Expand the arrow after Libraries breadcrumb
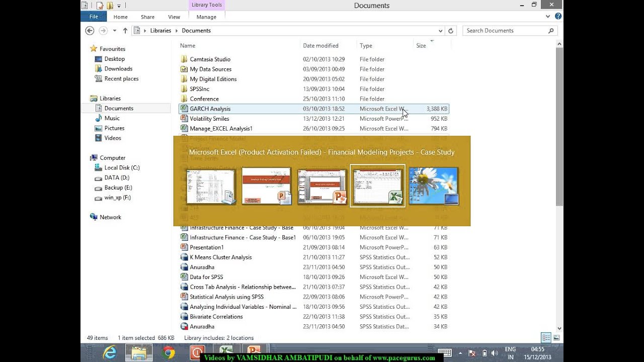The width and height of the screenshot is (644, 362). [177, 31]
